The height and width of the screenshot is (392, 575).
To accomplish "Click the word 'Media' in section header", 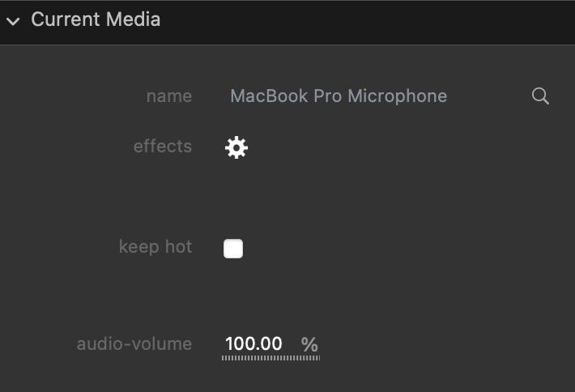I will tap(133, 20).
